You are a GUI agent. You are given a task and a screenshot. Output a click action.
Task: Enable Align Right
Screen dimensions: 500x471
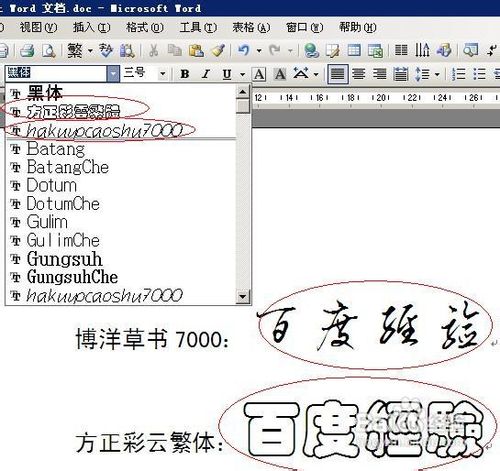[x=380, y=74]
